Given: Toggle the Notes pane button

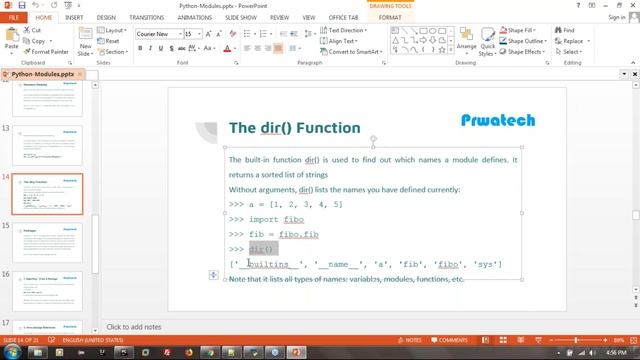Looking at the screenshot, I should 409,340.
